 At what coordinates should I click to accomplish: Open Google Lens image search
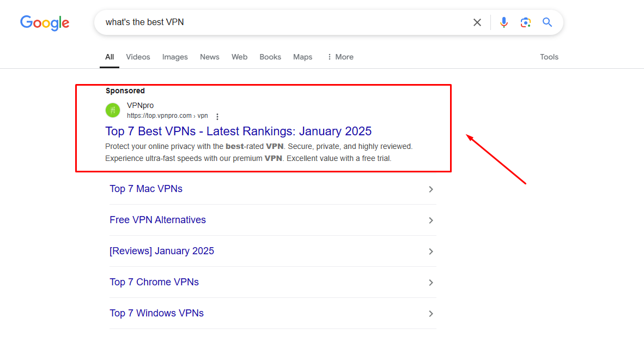tap(525, 22)
